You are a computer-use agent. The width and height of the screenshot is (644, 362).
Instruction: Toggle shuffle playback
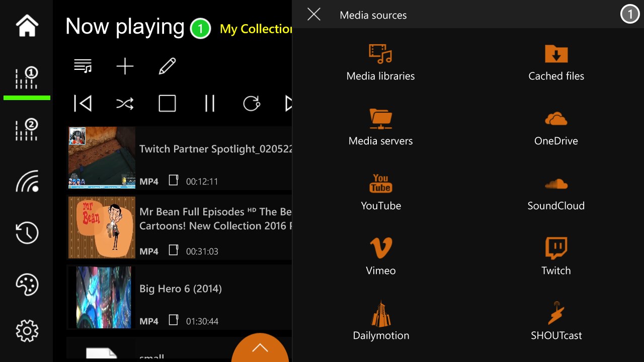(x=125, y=104)
